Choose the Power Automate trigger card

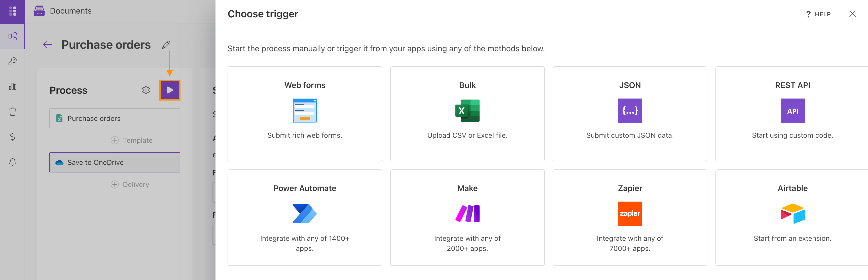pos(305,217)
